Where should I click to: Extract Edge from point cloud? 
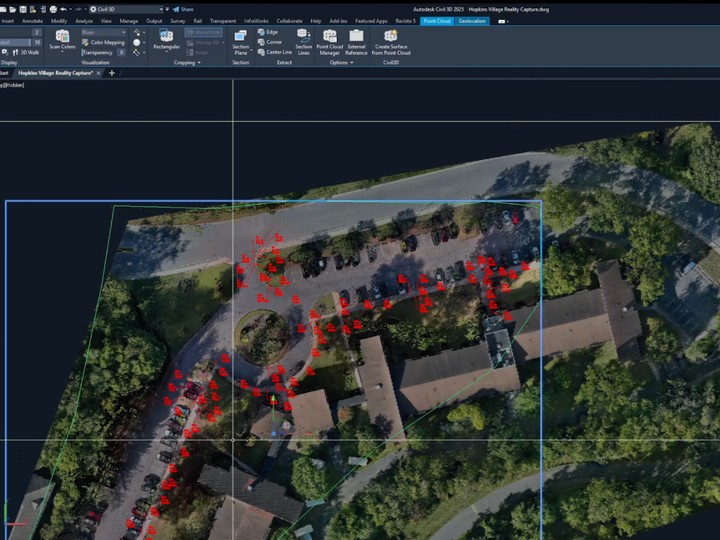(x=268, y=32)
